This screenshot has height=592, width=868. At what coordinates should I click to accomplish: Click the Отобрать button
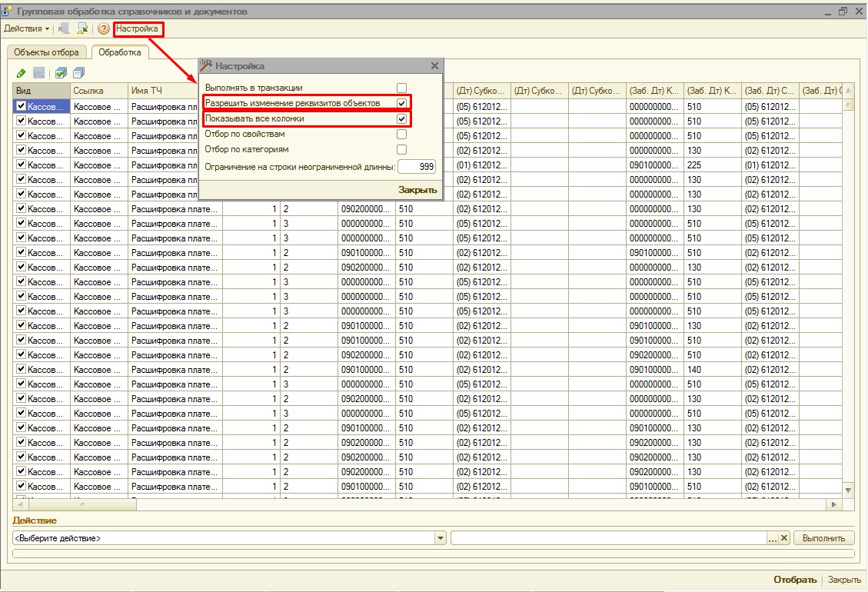[795, 580]
